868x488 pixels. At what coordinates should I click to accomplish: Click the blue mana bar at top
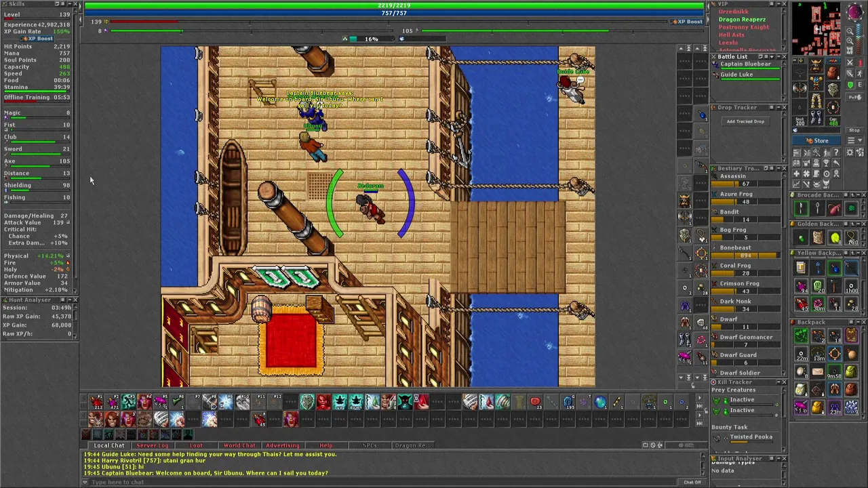click(394, 13)
